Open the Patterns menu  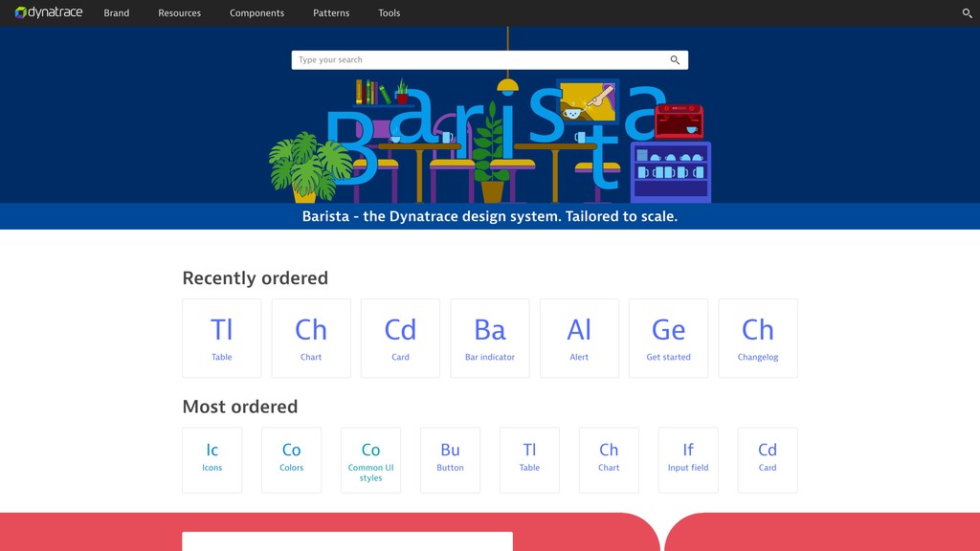(331, 13)
